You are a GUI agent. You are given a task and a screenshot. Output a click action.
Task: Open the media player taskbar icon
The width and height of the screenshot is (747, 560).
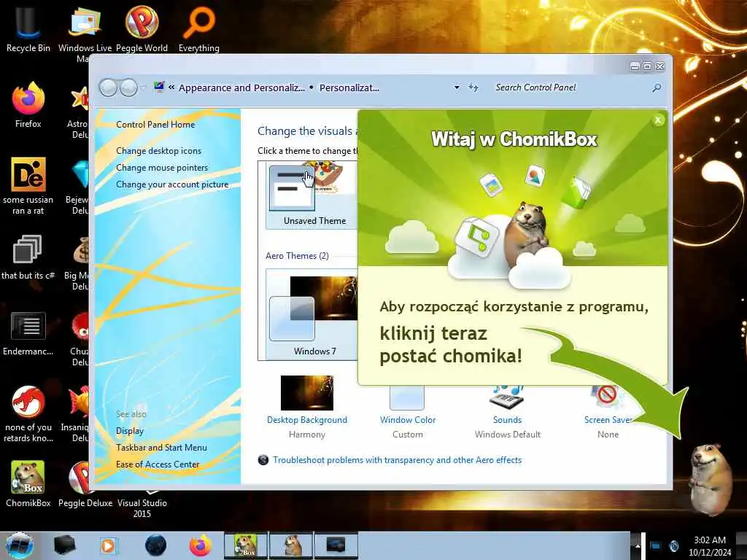tap(108, 545)
